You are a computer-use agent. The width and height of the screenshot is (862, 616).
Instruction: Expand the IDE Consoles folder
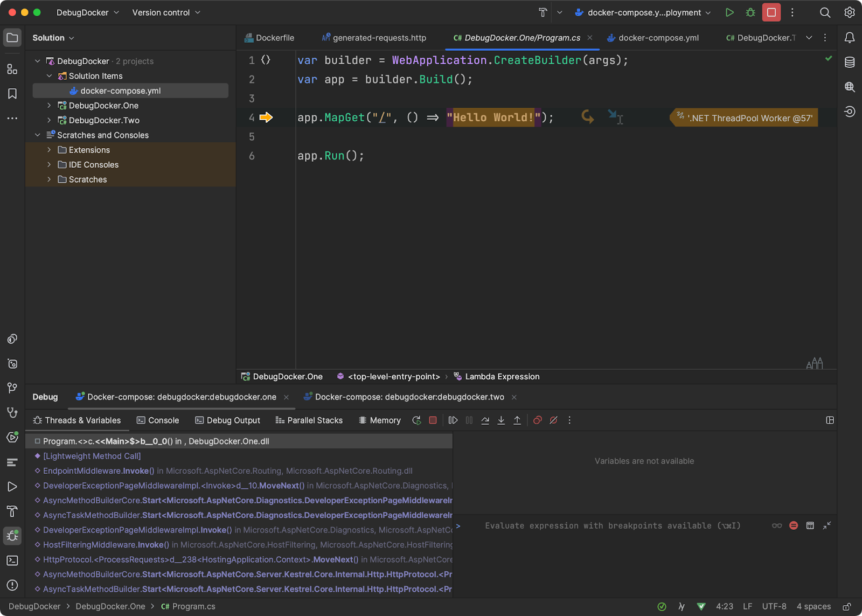pos(49,165)
